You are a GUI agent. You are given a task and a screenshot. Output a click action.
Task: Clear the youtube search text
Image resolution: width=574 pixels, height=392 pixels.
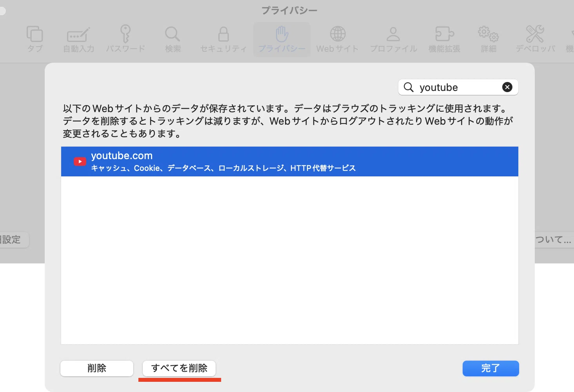tap(507, 87)
